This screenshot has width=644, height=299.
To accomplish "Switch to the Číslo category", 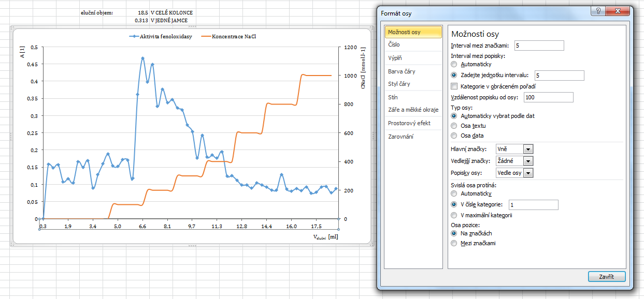I will click(x=394, y=45).
